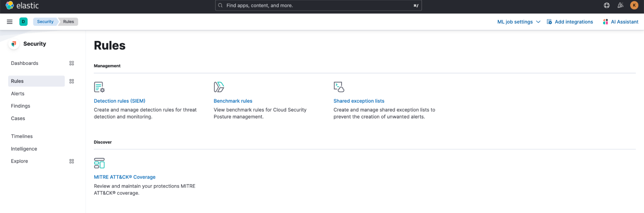Select the Rules breadcrumb
The image size is (644, 213).
(x=69, y=22)
